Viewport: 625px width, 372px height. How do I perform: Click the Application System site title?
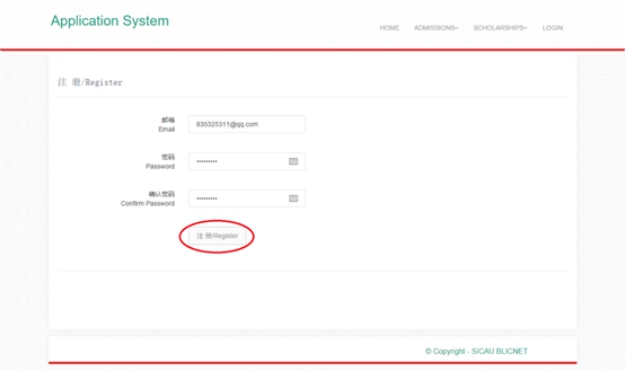[x=110, y=21]
